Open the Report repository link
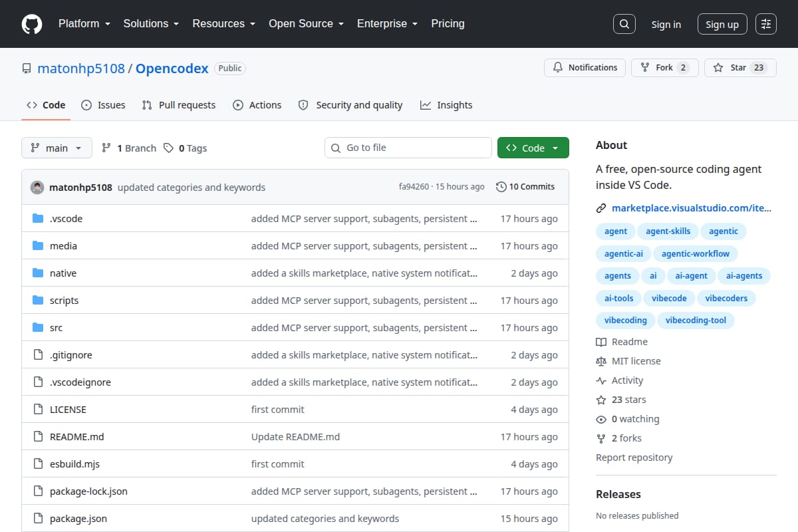Image resolution: width=798 pixels, height=532 pixels. point(634,458)
